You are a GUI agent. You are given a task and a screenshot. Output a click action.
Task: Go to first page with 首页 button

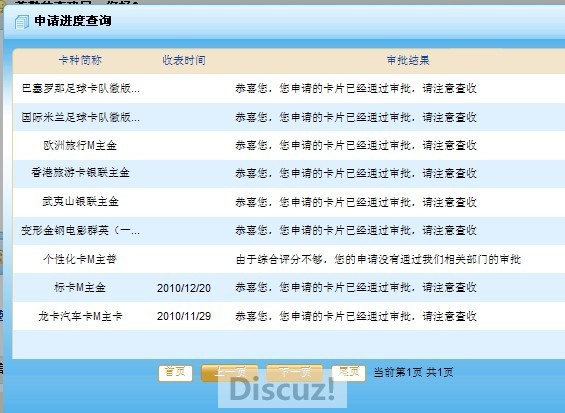[175, 373]
